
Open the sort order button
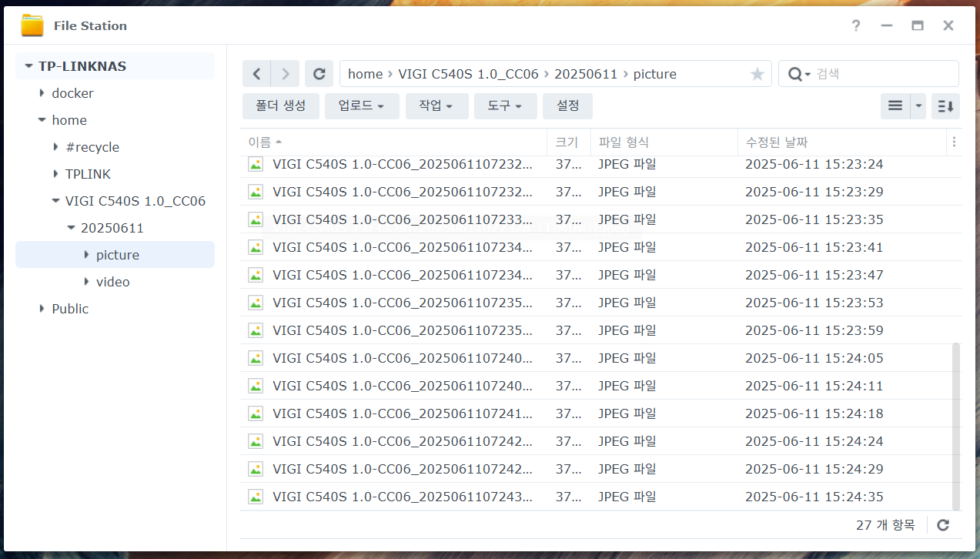click(945, 106)
